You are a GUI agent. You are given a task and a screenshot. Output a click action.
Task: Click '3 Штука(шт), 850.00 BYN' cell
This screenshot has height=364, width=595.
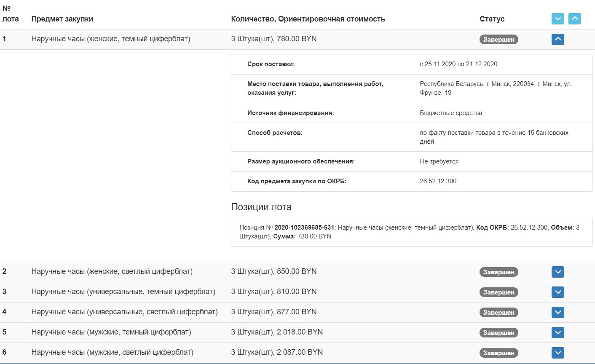[274, 271]
